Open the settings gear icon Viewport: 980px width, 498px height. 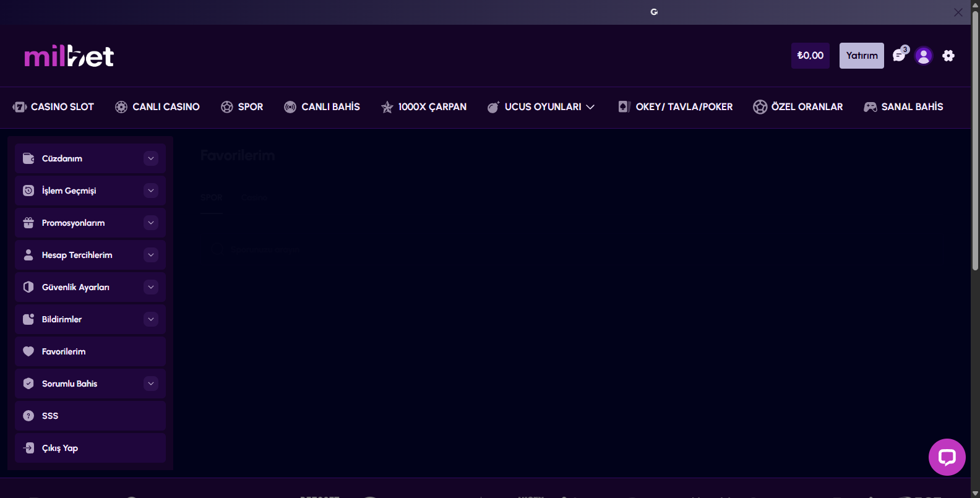click(948, 56)
